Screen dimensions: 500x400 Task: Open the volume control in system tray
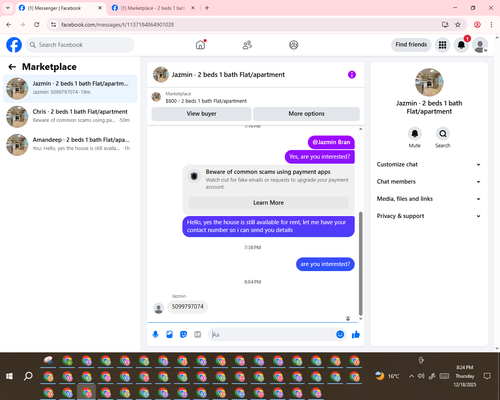421,376
